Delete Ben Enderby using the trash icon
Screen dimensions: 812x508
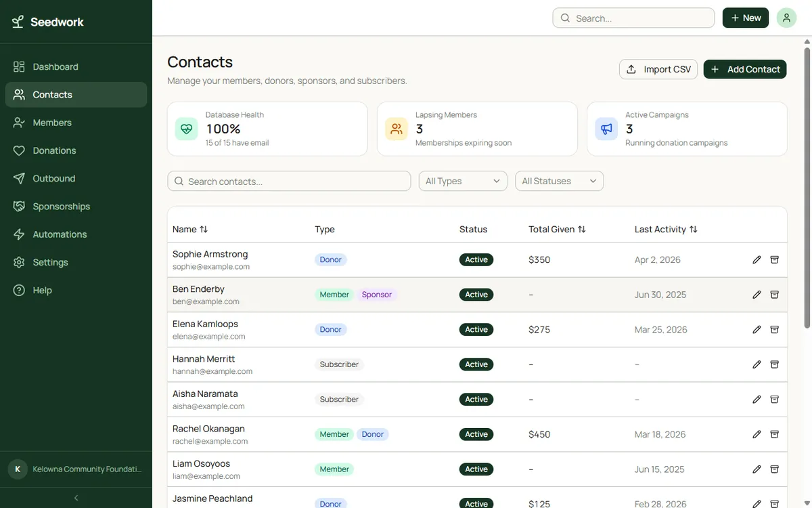point(774,294)
